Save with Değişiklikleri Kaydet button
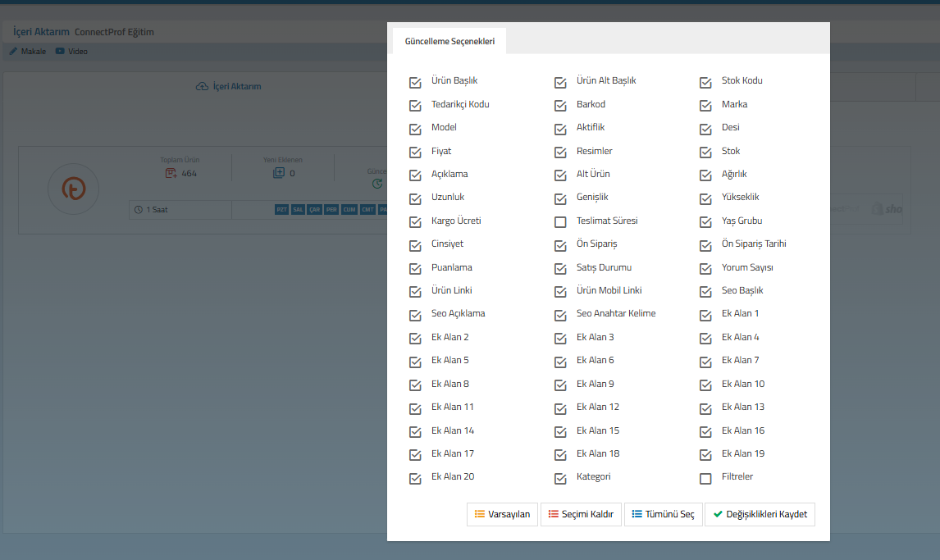 pos(760,514)
